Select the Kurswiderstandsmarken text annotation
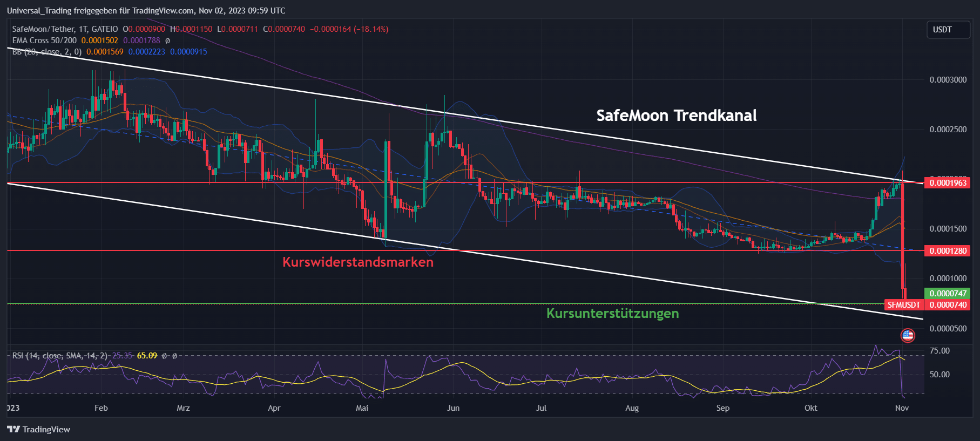980x441 pixels. 358,262
